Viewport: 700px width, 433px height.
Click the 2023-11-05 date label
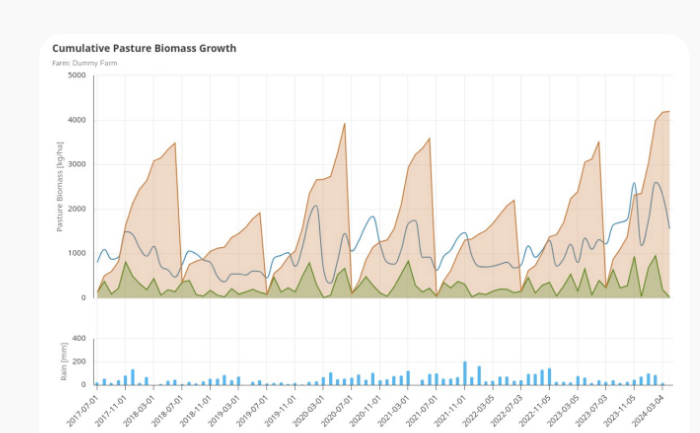tap(620, 411)
